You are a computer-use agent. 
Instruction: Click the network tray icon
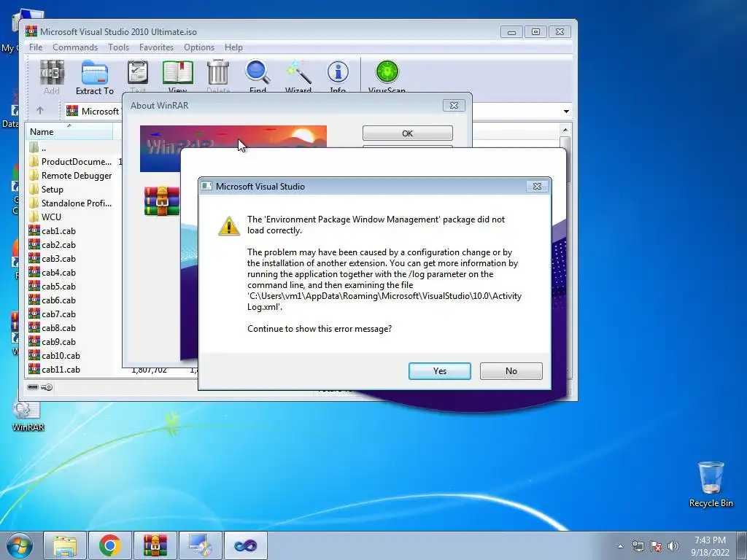[638, 546]
